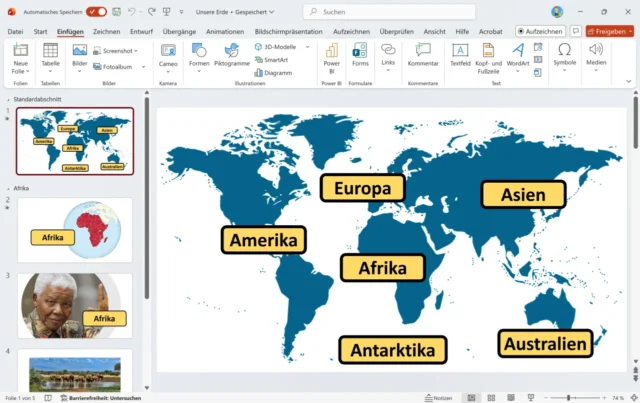Open the comments pane icon
This screenshot has width=640, height=403.
(x=576, y=31)
